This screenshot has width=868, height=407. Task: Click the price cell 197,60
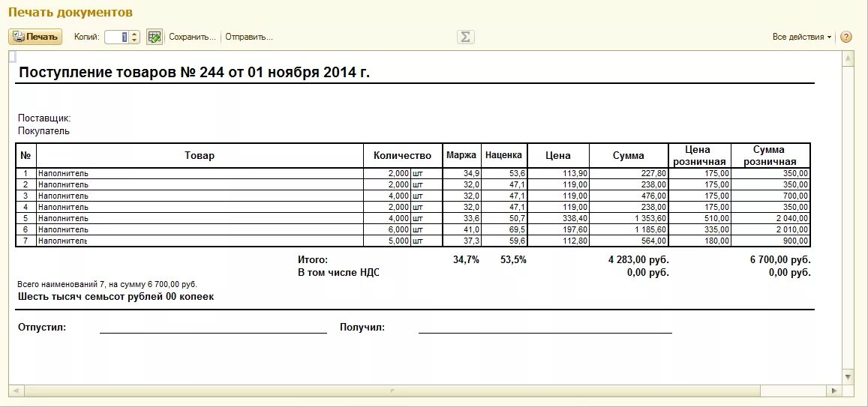pyautogui.click(x=558, y=229)
